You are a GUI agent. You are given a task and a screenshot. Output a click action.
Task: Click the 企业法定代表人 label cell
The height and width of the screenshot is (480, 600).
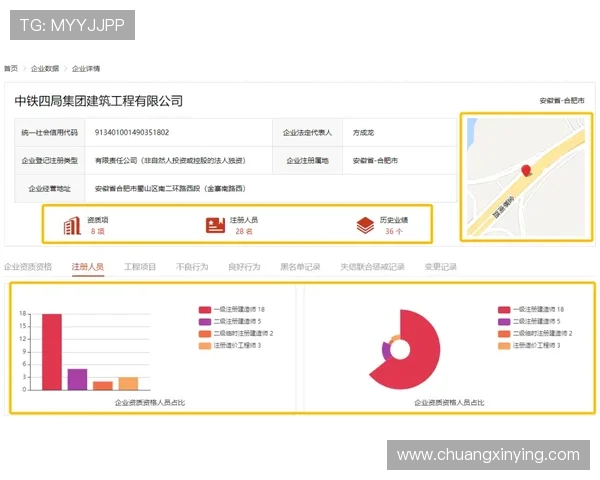(307, 132)
